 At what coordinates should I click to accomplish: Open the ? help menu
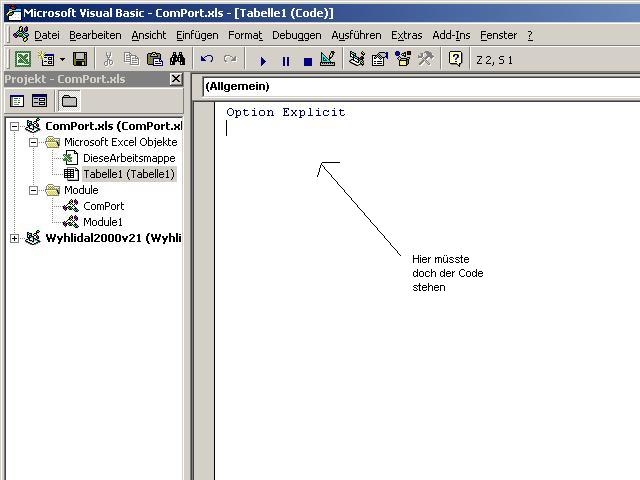coord(530,36)
